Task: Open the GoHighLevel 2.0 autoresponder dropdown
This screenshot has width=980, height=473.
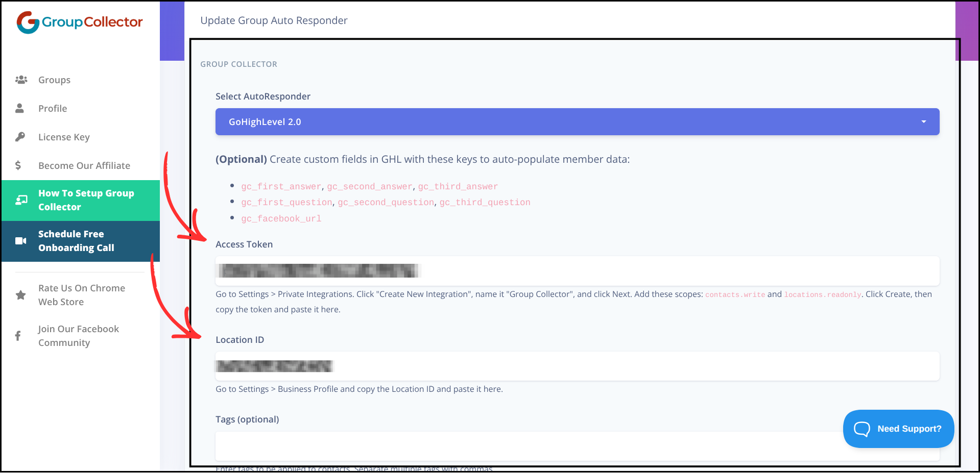Action: (577, 121)
